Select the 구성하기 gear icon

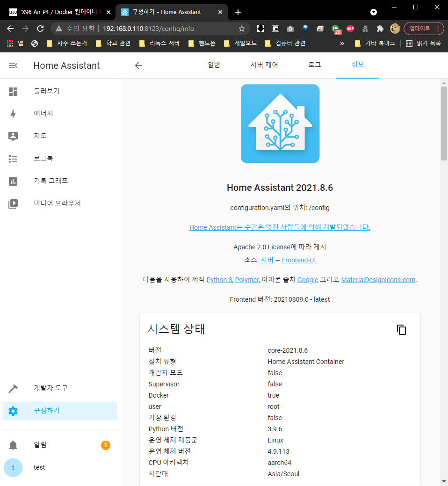click(13, 411)
